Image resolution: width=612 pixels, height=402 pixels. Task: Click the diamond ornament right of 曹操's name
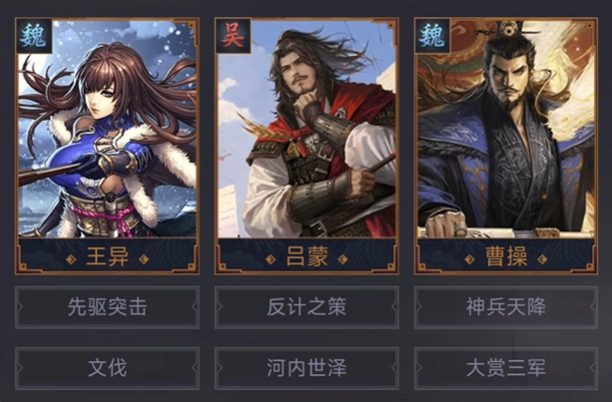(x=543, y=260)
